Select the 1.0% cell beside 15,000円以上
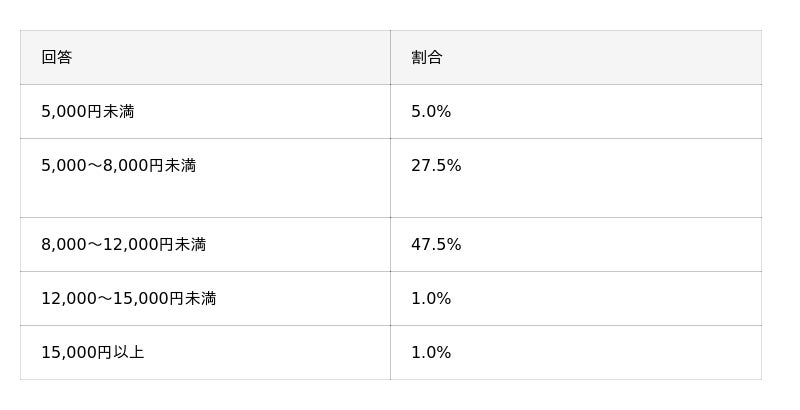The height and width of the screenshot is (410, 800). 431,352
